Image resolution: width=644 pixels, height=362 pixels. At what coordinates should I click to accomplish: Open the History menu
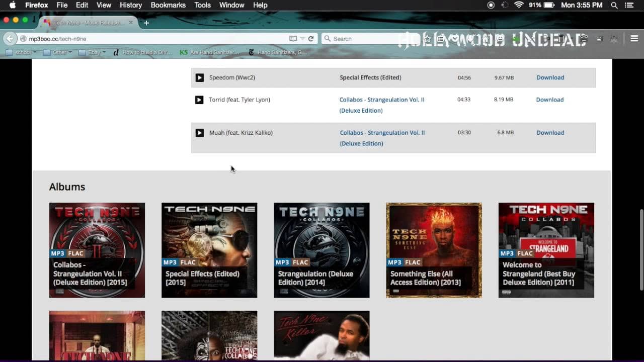[x=131, y=5]
